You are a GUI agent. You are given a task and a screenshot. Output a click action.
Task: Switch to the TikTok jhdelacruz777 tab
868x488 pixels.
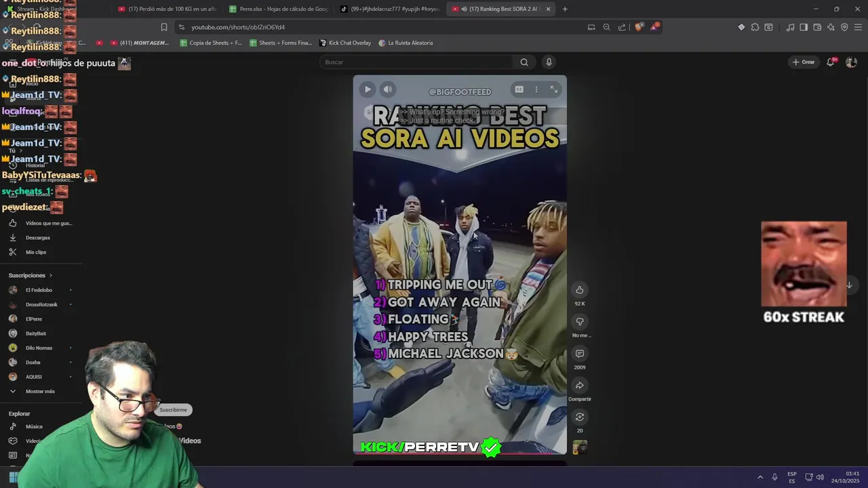(x=389, y=9)
